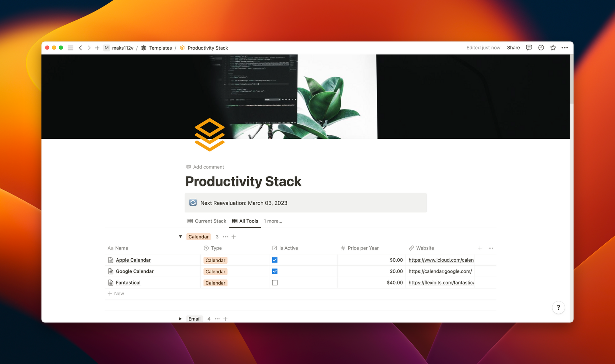The width and height of the screenshot is (615, 364).
Task: Open Email group options ellipsis
Action: (217, 319)
